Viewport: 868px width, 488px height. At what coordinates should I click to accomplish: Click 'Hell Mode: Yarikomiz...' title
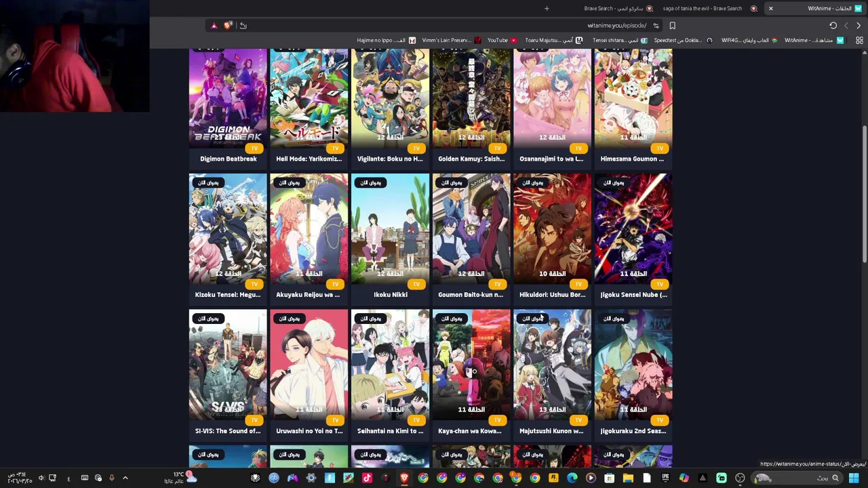pos(309,159)
